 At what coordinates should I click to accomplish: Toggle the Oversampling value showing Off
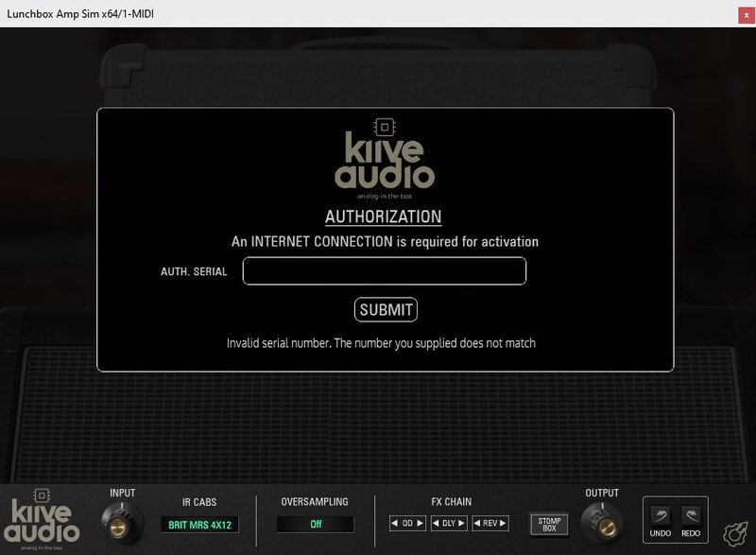(x=316, y=524)
